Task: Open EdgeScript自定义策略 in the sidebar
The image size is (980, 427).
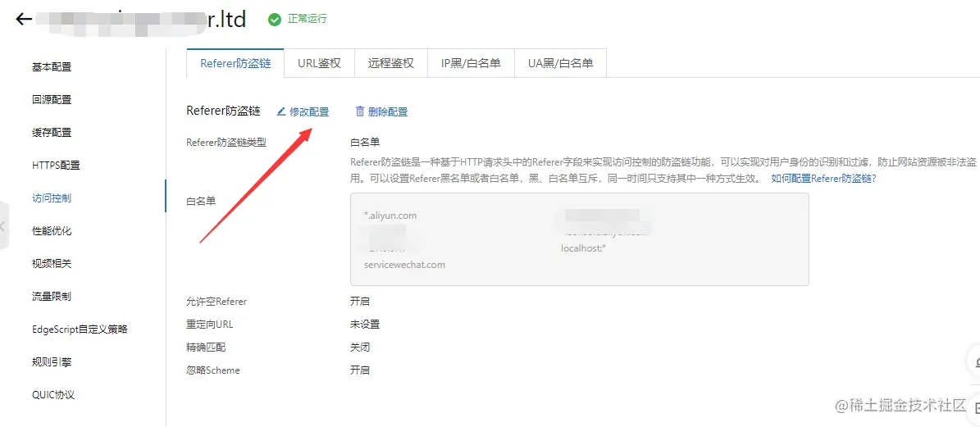Action: pyautogui.click(x=80, y=329)
